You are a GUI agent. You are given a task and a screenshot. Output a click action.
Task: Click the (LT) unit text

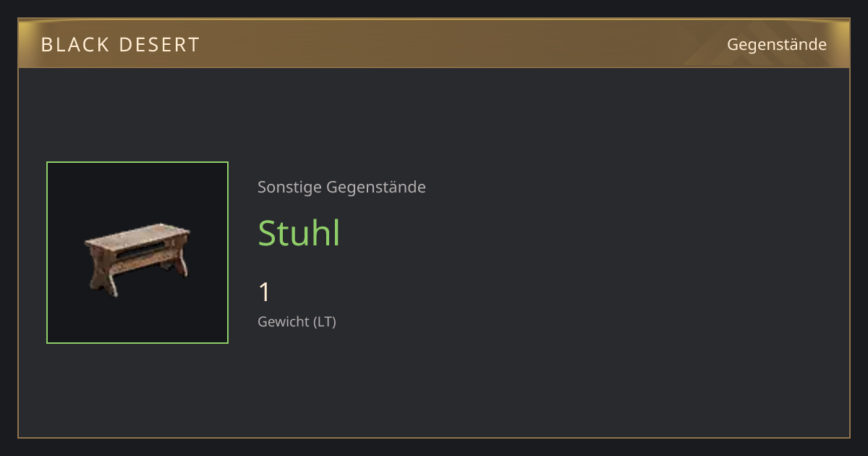click(x=324, y=322)
